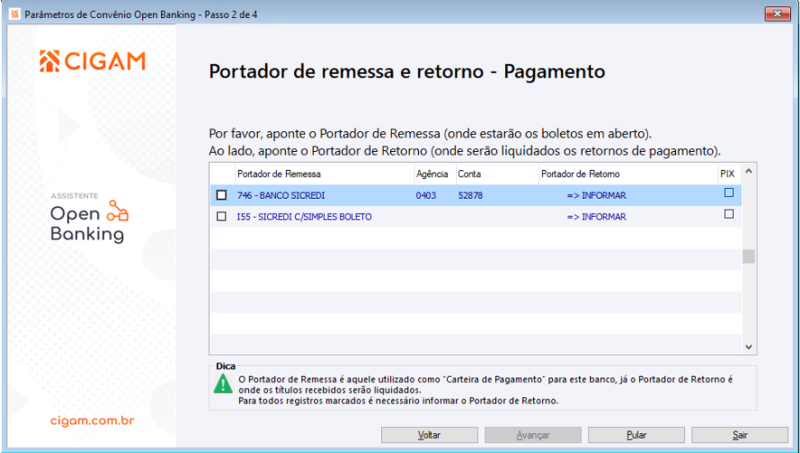Click list scrollbar down arrow
The image size is (800, 453).
pos(748,347)
